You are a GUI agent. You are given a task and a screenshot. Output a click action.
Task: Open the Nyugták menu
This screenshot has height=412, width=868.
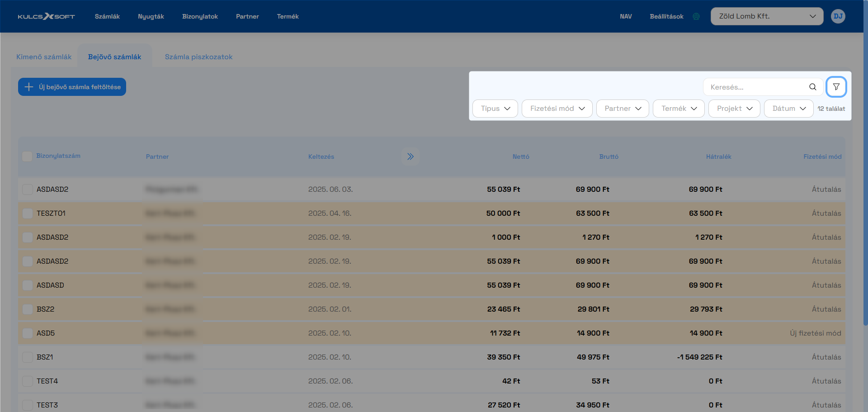click(151, 16)
